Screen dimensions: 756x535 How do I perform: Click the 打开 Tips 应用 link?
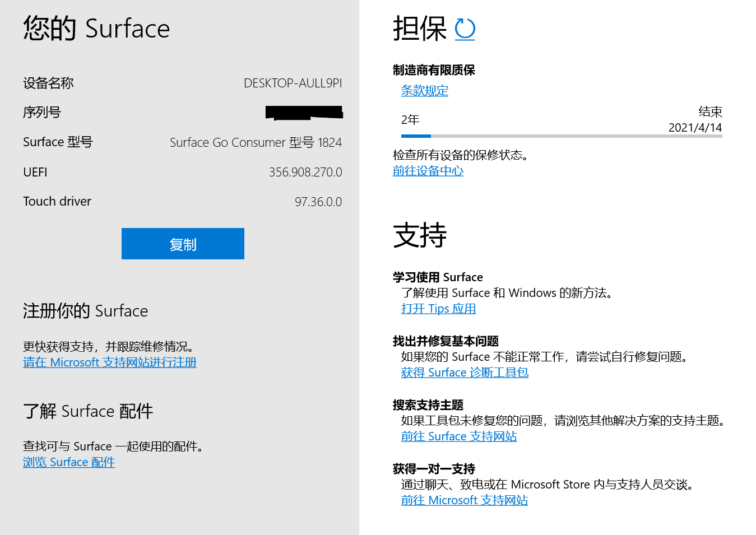click(438, 309)
